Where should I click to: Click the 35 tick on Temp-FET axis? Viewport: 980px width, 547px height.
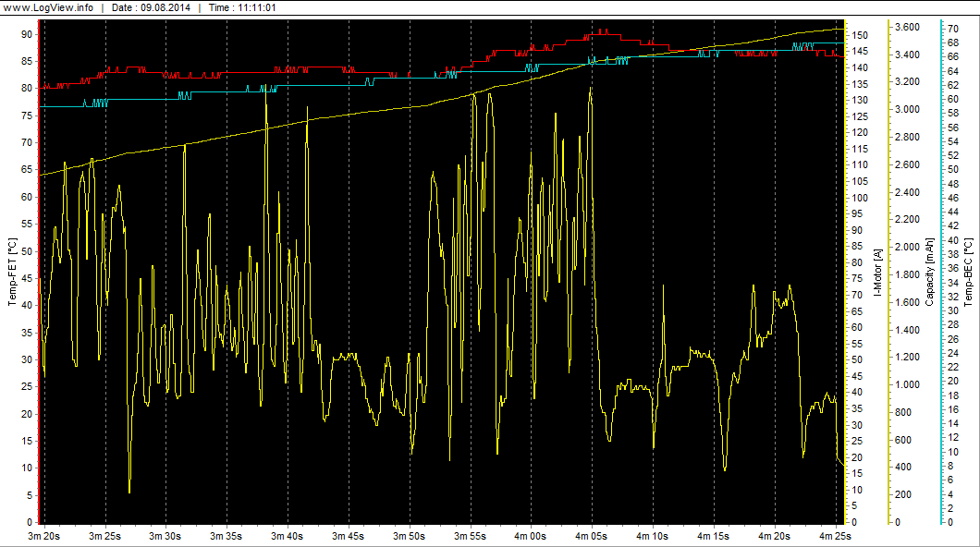coord(27,333)
